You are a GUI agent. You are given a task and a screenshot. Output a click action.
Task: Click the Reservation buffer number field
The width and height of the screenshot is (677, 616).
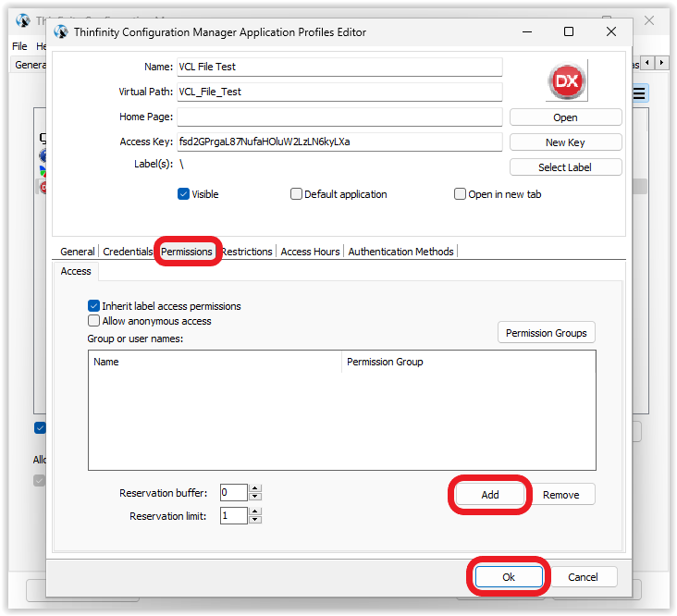[x=234, y=493]
